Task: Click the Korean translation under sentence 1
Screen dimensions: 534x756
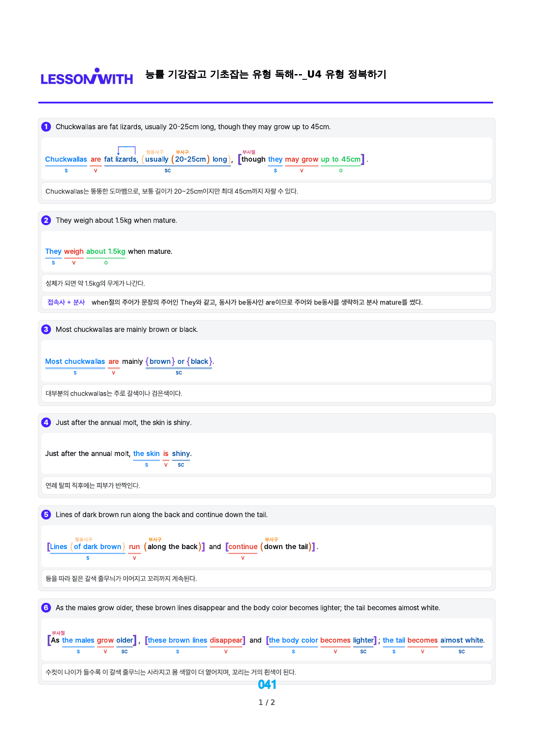Action: coord(172,191)
